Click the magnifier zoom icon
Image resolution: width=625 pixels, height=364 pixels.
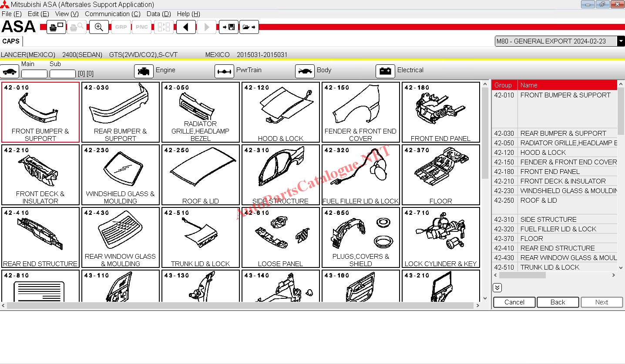(99, 27)
